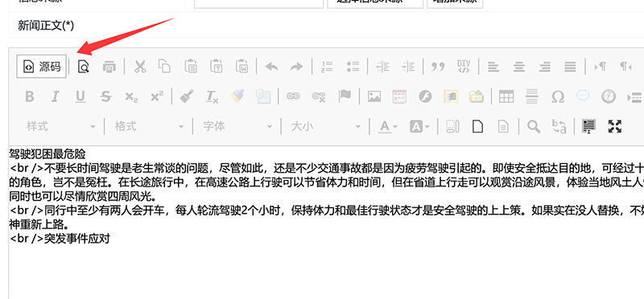Open the 样式 styles dropdown
This screenshot has width=644, height=299.
[60, 126]
